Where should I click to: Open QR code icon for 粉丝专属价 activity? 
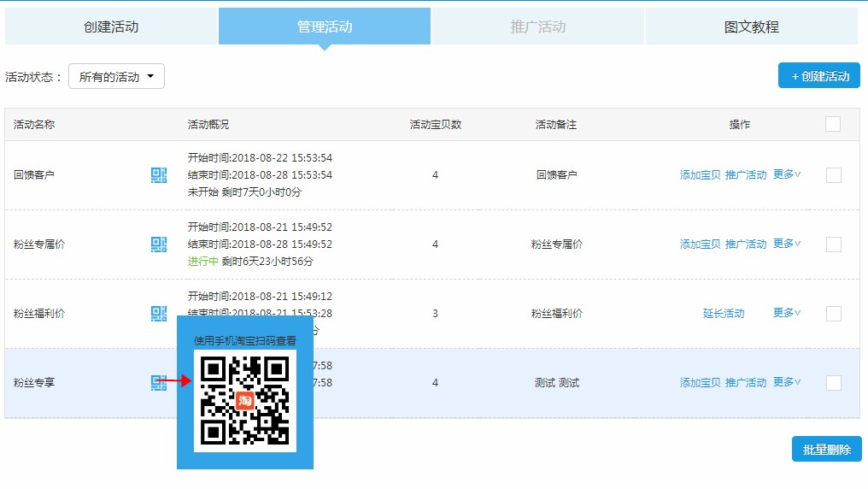159,244
